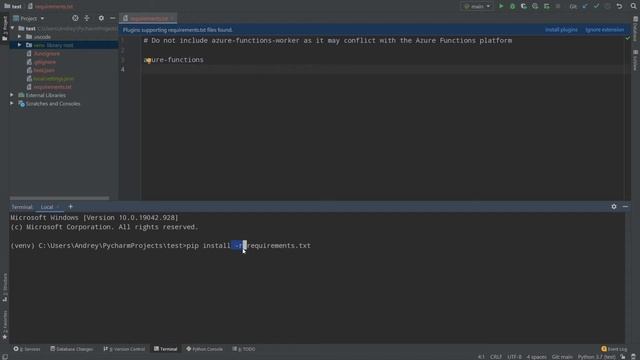Run with coverage icon in toolbar
This screenshot has width=640, height=360.
coord(524,6)
